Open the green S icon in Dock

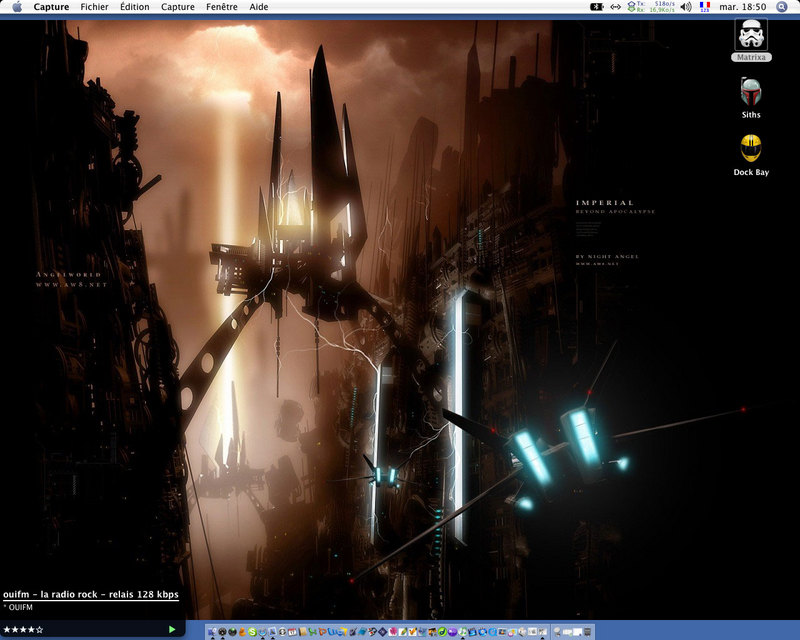(x=252, y=632)
